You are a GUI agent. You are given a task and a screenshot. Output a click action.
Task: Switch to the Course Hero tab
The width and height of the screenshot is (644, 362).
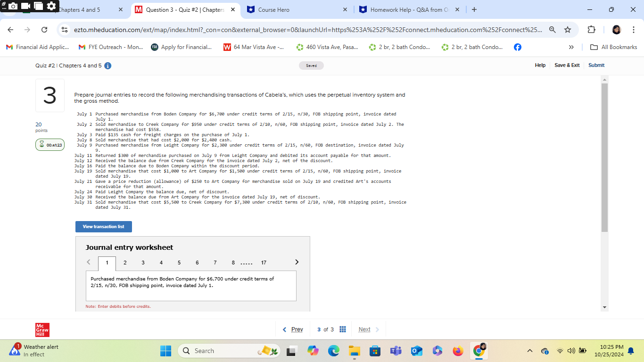[x=298, y=9]
